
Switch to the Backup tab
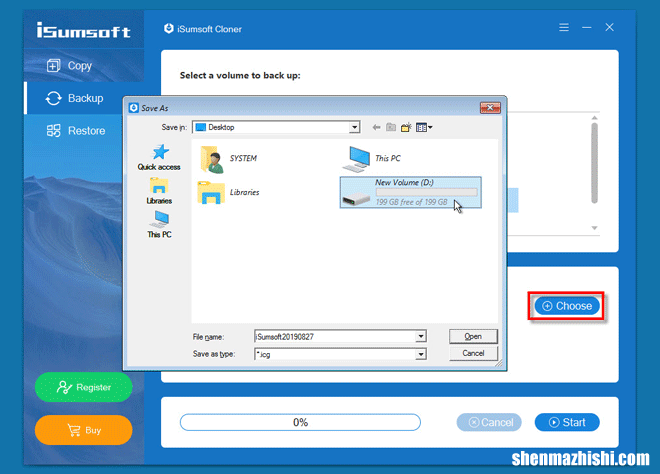(84, 98)
